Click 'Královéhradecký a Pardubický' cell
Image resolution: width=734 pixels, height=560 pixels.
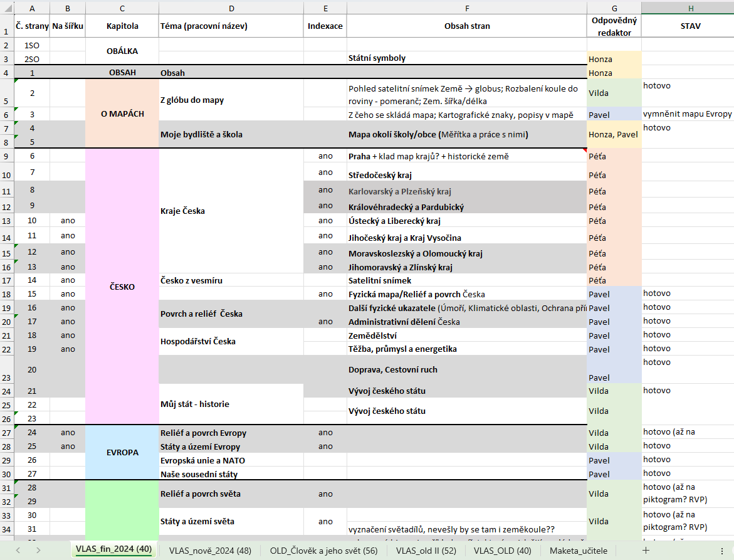[x=467, y=206]
